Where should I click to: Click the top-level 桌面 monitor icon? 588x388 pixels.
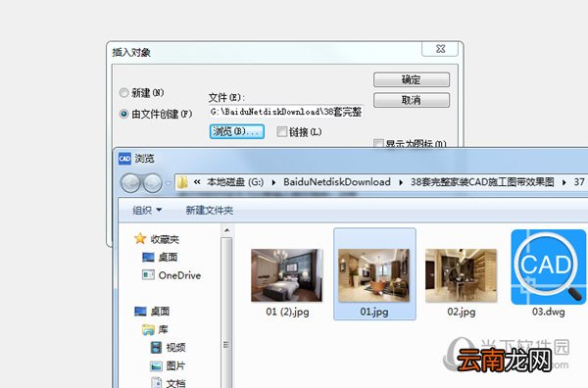[x=140, y=312]
